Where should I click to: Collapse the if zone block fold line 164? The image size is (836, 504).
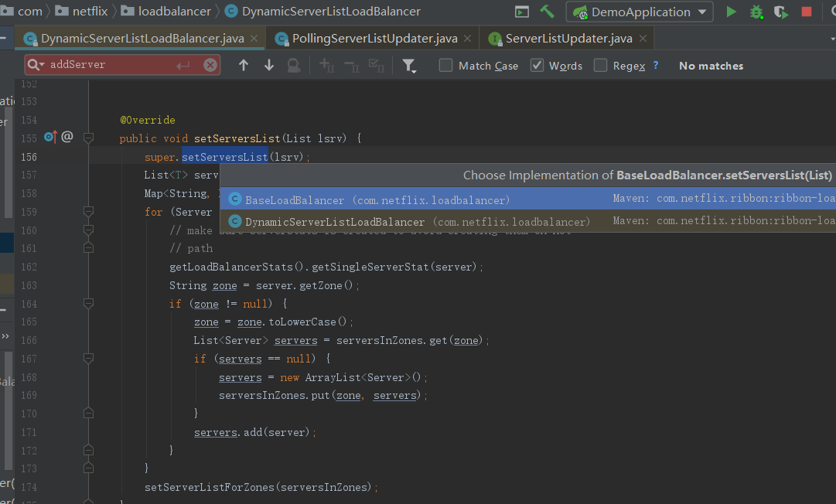[x=88, y=303]
